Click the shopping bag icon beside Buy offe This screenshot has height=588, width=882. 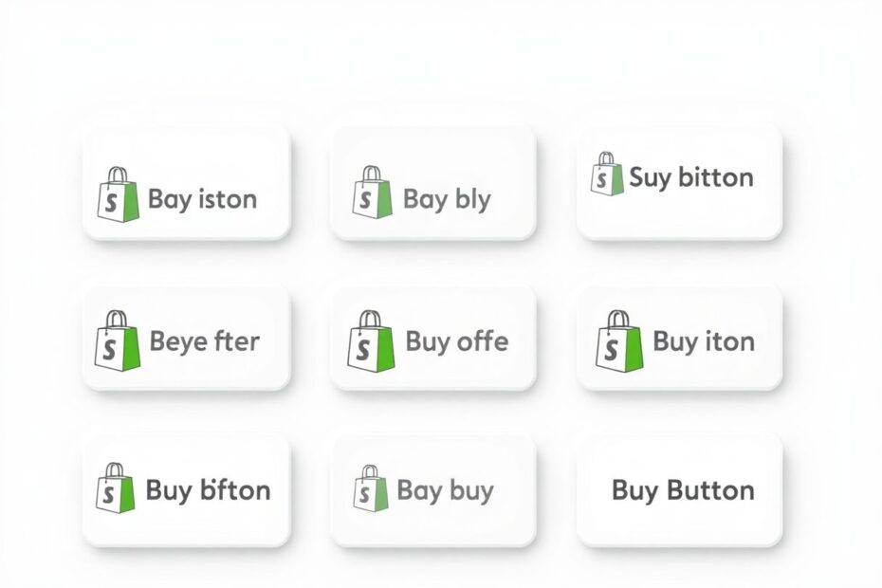[x=371, y=341]
